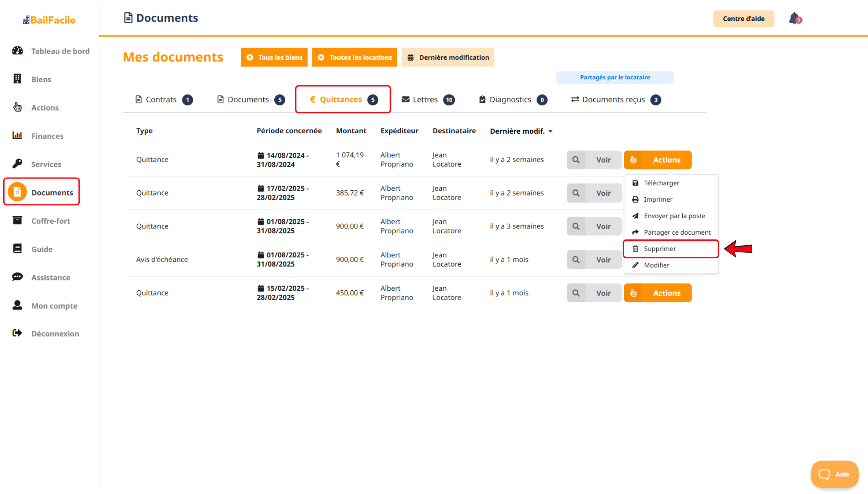Open Actions dropdown for 450,00 € quittance
The image size is (868, 494).
[658, 293]
